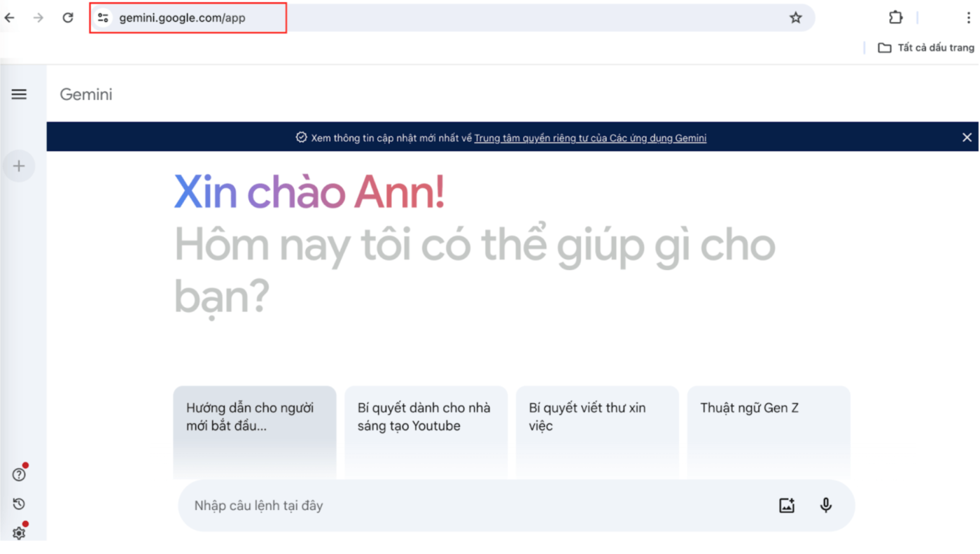Bookmark this page with star icon
This screenshot has height=554, width=980.
coord(795,18)
